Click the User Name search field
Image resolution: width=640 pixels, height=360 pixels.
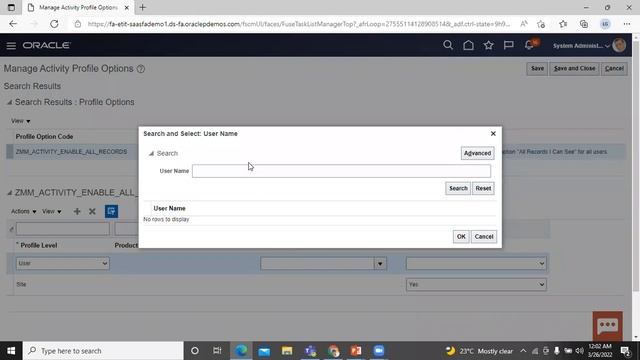coord(341,171)
